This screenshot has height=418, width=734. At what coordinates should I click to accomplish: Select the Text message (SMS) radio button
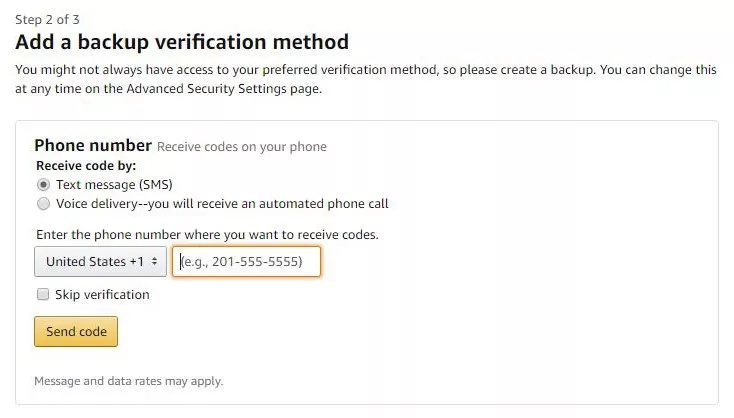click(x=43, y=185)
